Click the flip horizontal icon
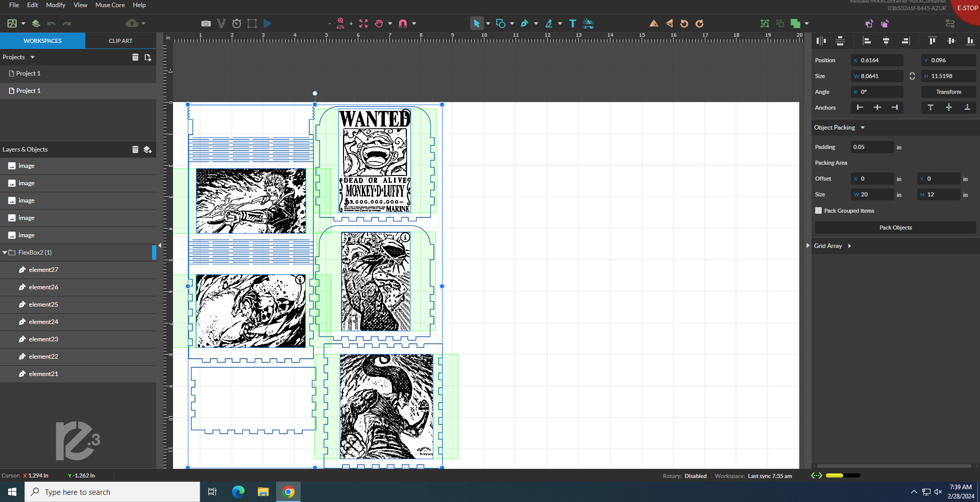The width and height of the screenshot is (980, 502). point(654,23)
